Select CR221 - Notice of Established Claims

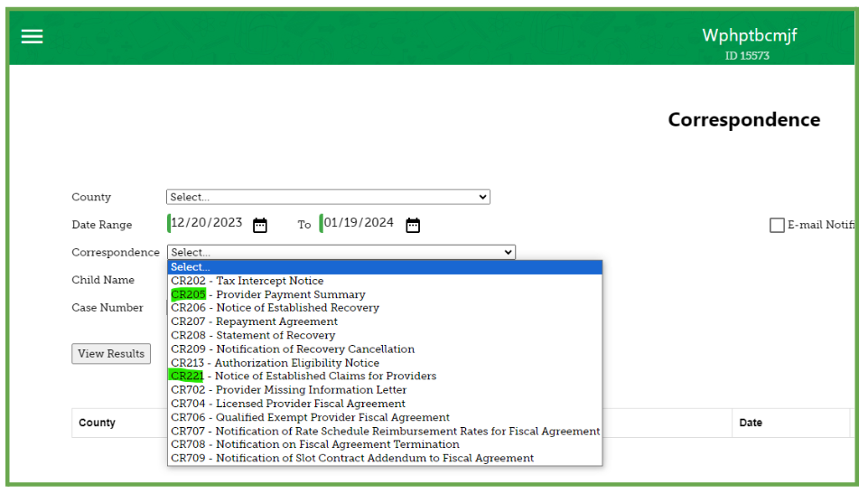pyautogui.click(x=303, y=377)
